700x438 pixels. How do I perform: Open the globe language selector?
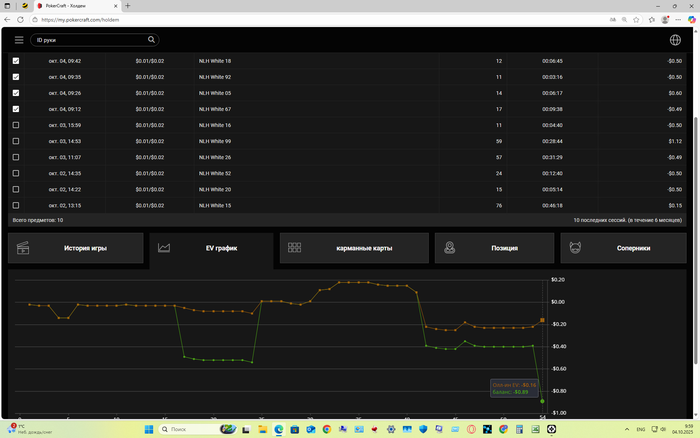(675, 40)
